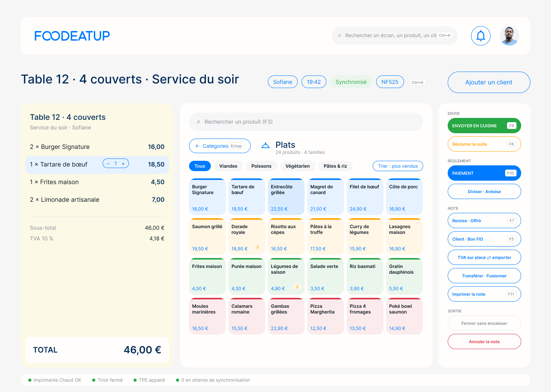Print with Imprimer la note
Image resolution: width=551 pixels, height=392 pixels.
point(484,294)
